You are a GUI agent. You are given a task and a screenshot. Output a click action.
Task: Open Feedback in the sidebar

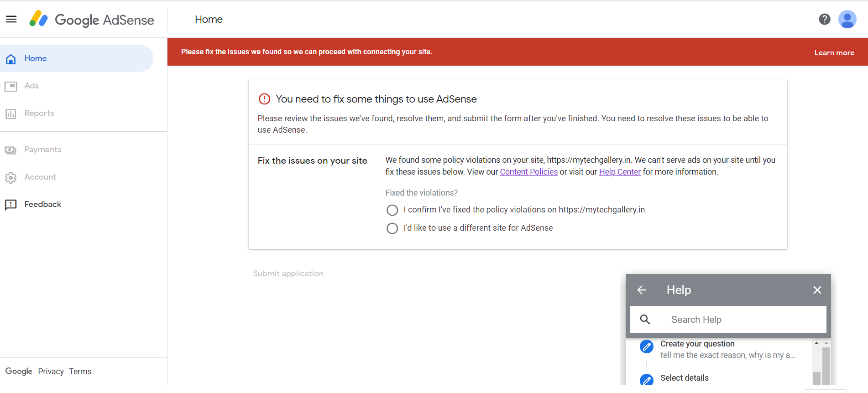pos(42,204)
